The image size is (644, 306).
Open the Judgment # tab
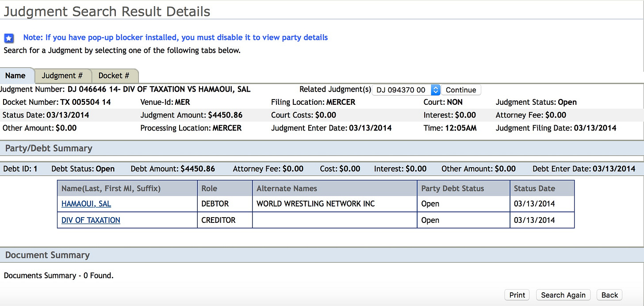pos(62,76)
